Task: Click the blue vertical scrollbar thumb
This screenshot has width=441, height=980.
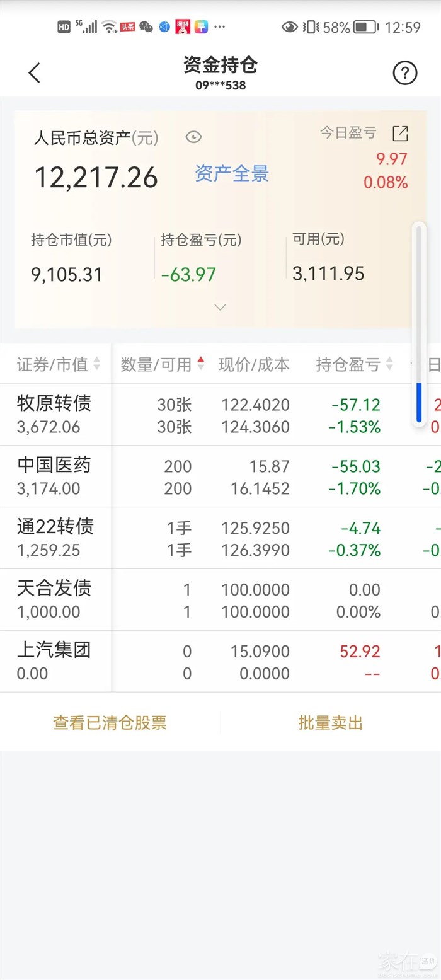Action: pyautogui.click(x=419, y=402)
